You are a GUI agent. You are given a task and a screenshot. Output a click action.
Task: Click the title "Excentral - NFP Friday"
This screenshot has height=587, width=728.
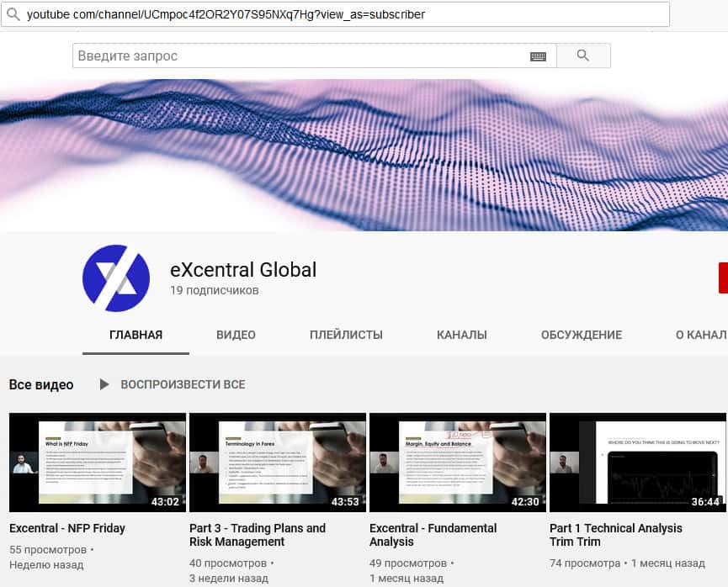tap(67, 528)
